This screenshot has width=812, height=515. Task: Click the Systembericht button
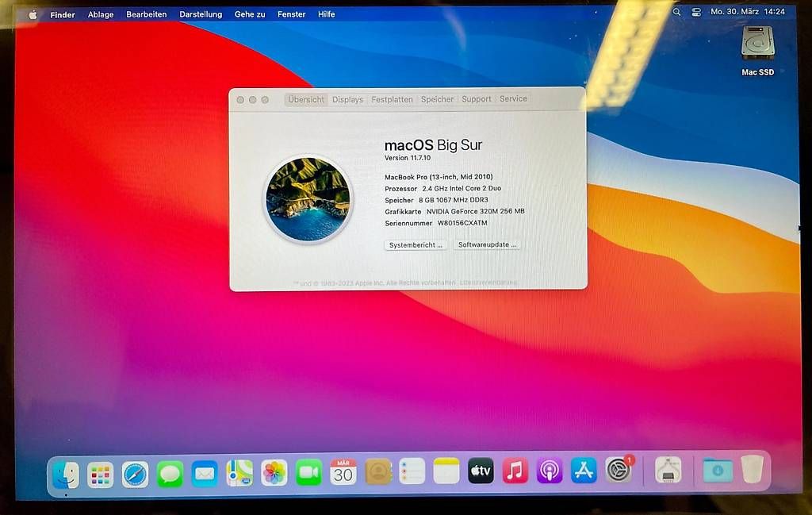click(x=416, y=245)
